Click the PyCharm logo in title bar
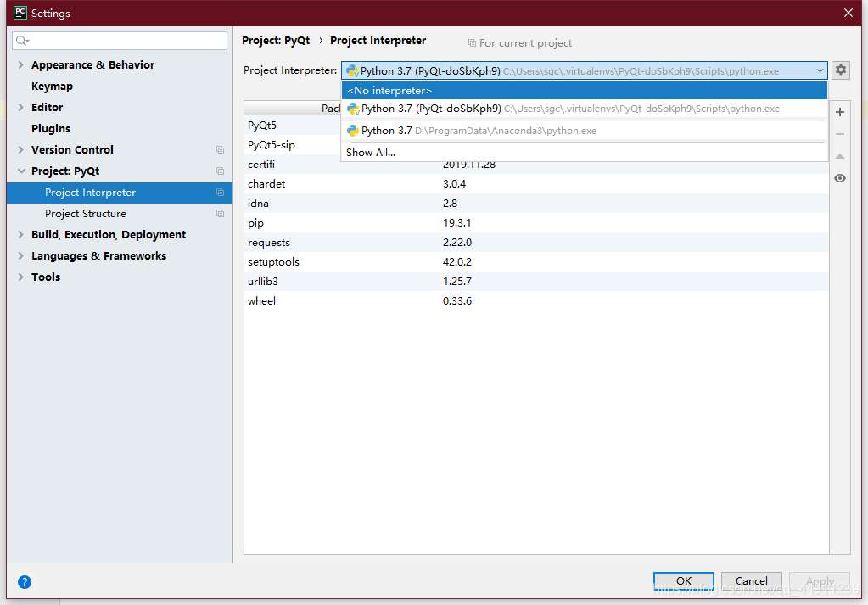Viewport: 868px width, 605px height. pyautogui.click(x=20, y=13)
